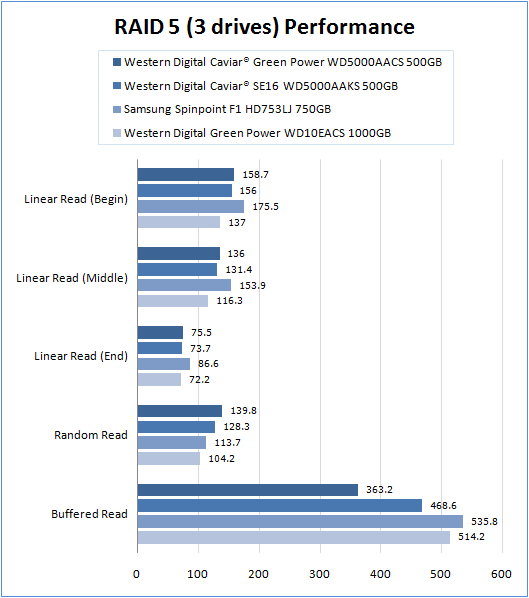529x598 pixels.
Task: Click the Linear Read (Middle) axis label
Action: (x=72, y=278)
